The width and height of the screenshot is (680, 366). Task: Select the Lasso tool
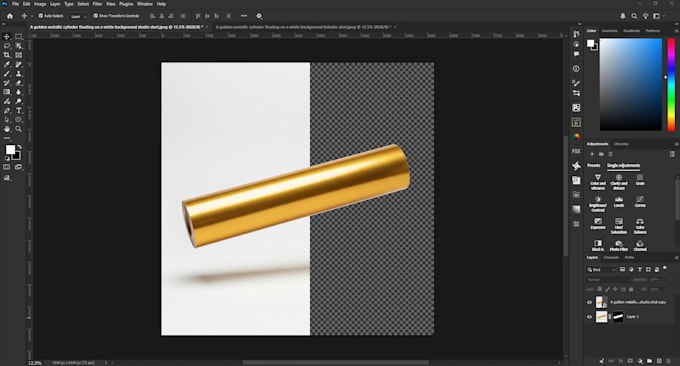click(x=7, y=46)
